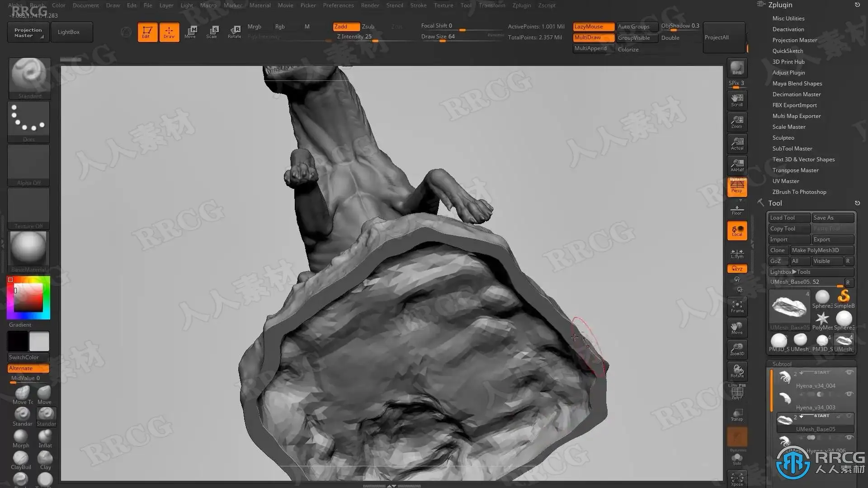Click Make PolyMesh3D button
The width and height of the screenshot is (868, 488).
(821, 250)
